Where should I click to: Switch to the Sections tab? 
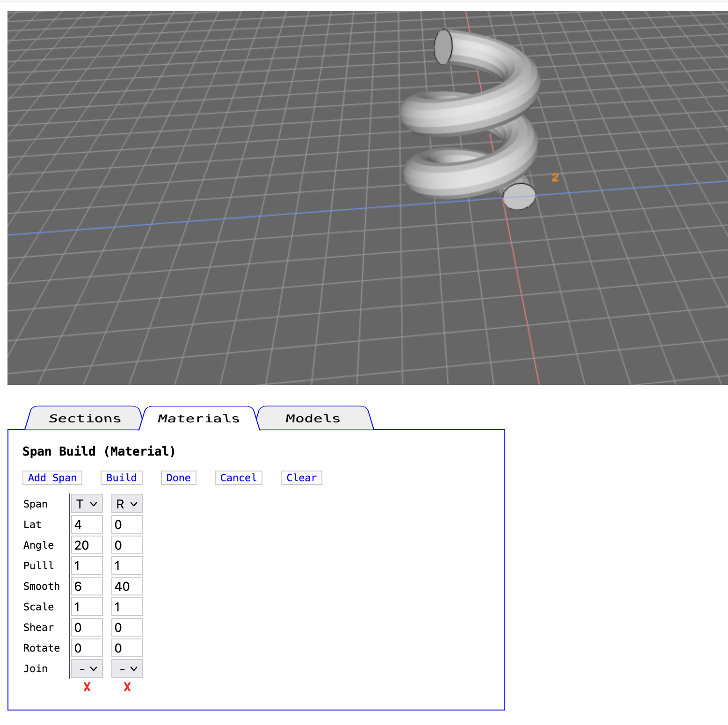pyautogui.click(x=85, y=418)
